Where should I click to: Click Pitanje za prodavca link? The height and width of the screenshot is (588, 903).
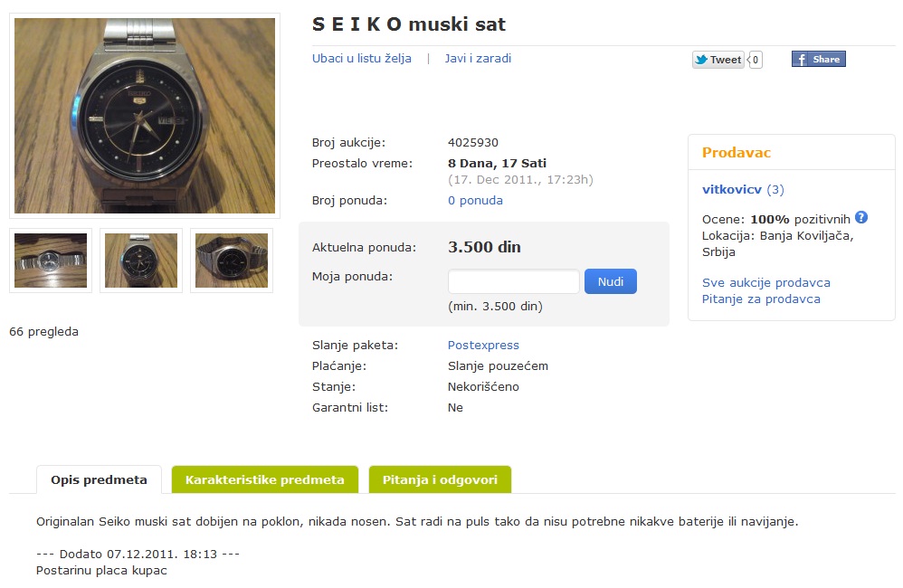tap(761, 299)
